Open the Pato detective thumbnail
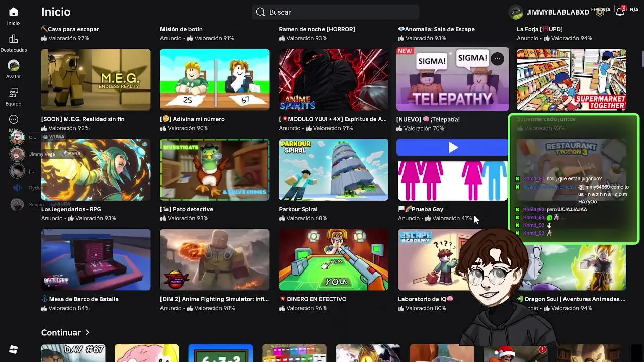 (x=214, y=169)
